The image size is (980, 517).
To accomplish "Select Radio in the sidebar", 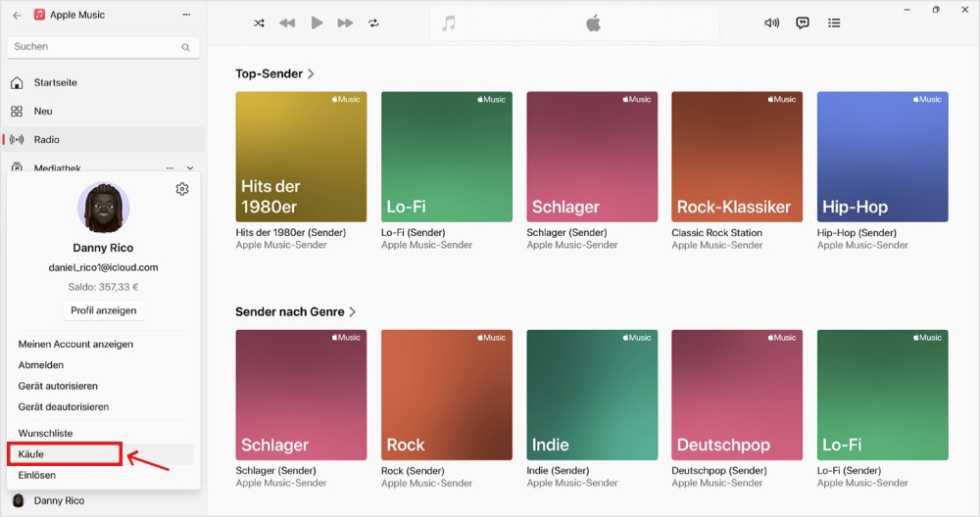I will pos(103,139).
